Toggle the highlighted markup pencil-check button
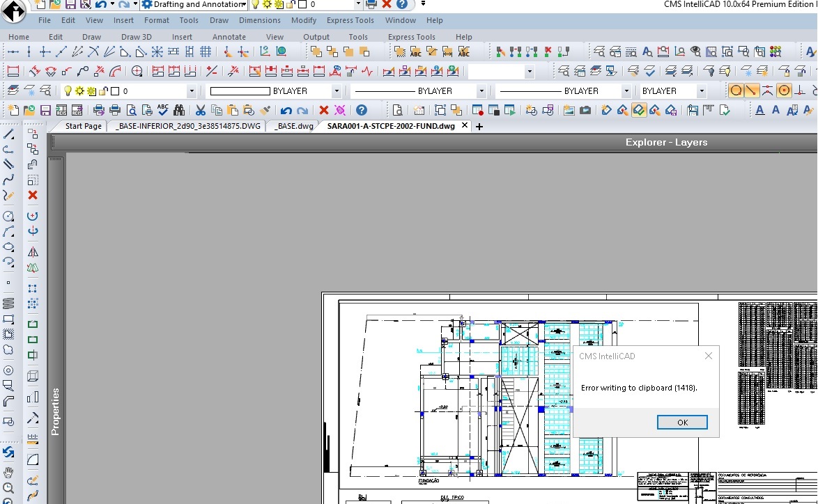 [x=639, y=110]
